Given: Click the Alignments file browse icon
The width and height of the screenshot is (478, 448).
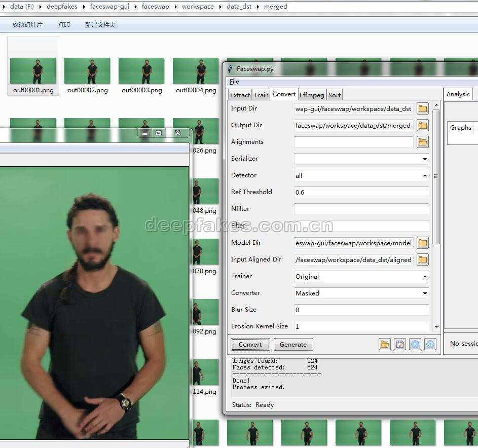Looking at the screenshot, I should pyautogui.click(x=422, y=142).
